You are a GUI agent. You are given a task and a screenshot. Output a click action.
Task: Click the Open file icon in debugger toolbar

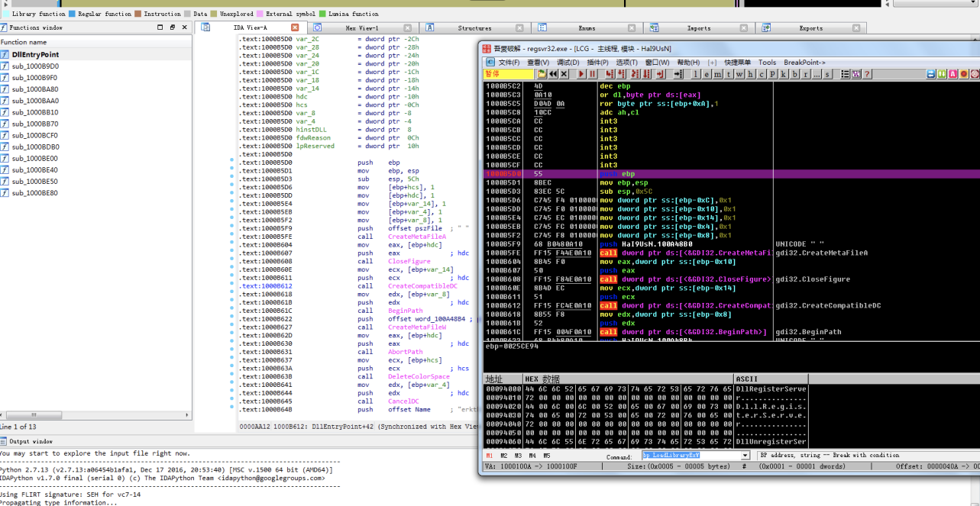pyautogui.click(x=542, y=74)
